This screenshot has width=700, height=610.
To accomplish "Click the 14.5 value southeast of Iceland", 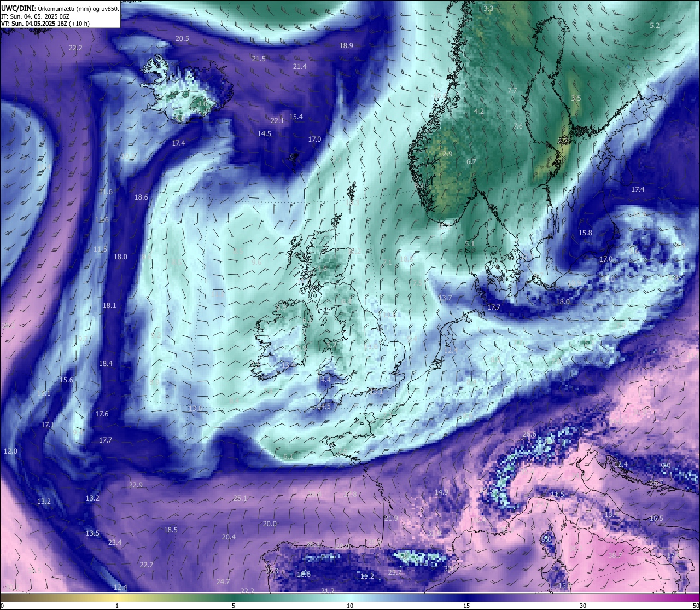I will [265, 133].
